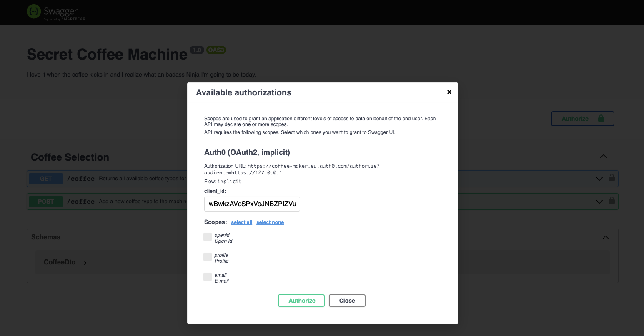This screenshot has height=336, width=644.
Task: Click the 'select all' scopes link
Action: pyautogui.click(x=242, y=222)
